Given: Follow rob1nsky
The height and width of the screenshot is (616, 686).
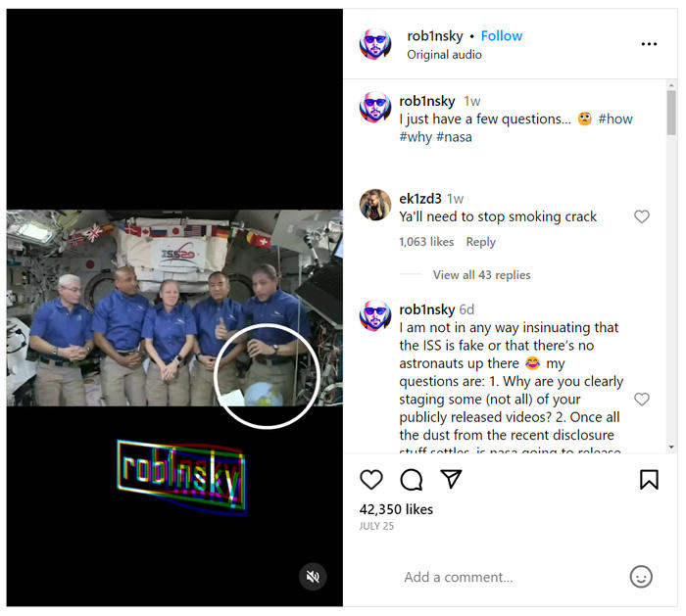Looking at the screenshot, I should (x=502, y=36).
